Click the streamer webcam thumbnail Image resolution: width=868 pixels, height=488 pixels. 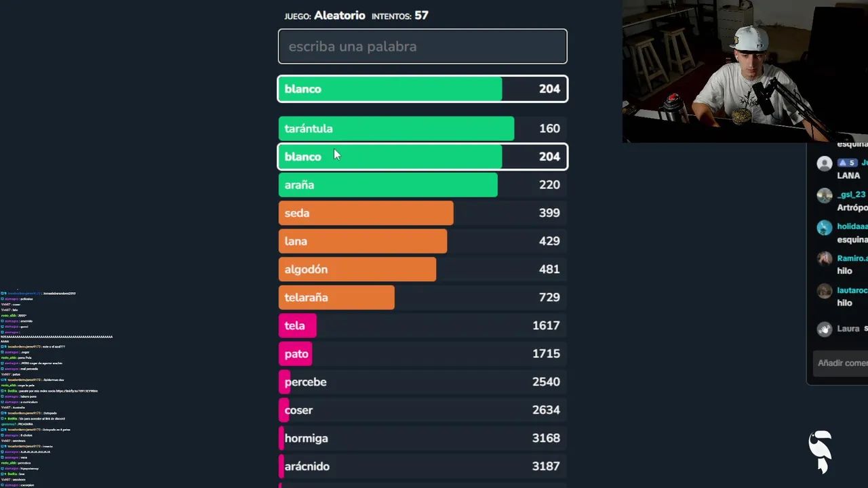tap(745, 71)
